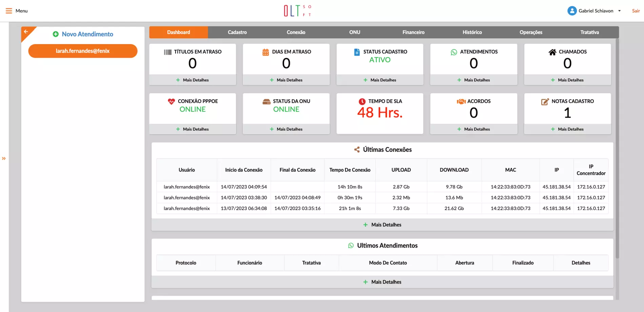Select larah.fernandes@fenix customer button
Screen dimensions: 644x312
[x=83, y=51]
